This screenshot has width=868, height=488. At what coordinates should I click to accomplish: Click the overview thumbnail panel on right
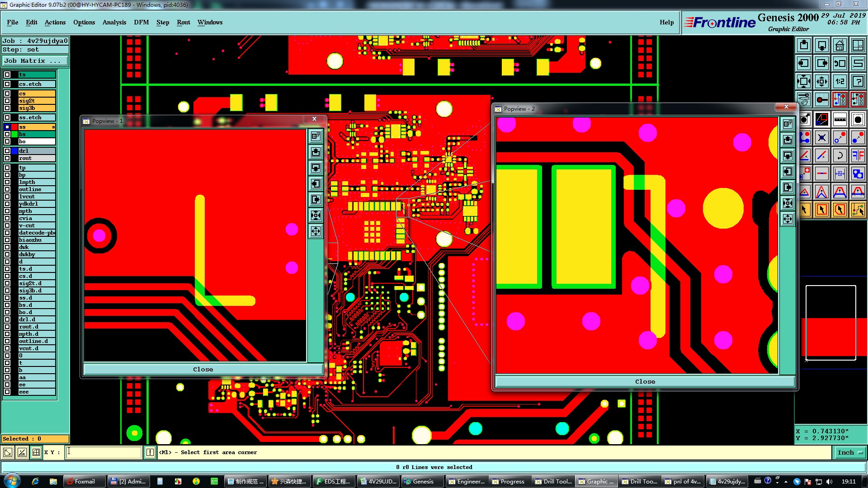(831, 323)
